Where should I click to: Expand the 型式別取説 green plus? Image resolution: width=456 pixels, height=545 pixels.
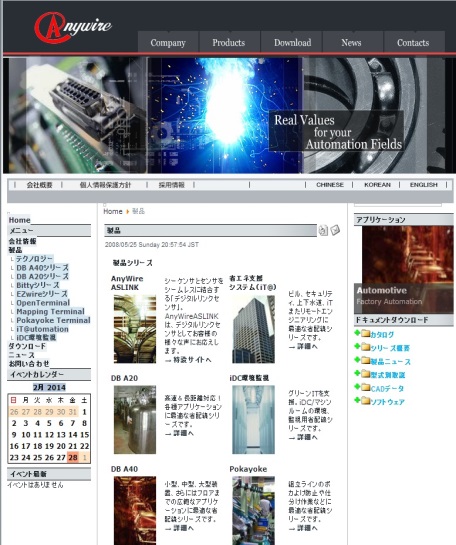(x=357, y=373)
